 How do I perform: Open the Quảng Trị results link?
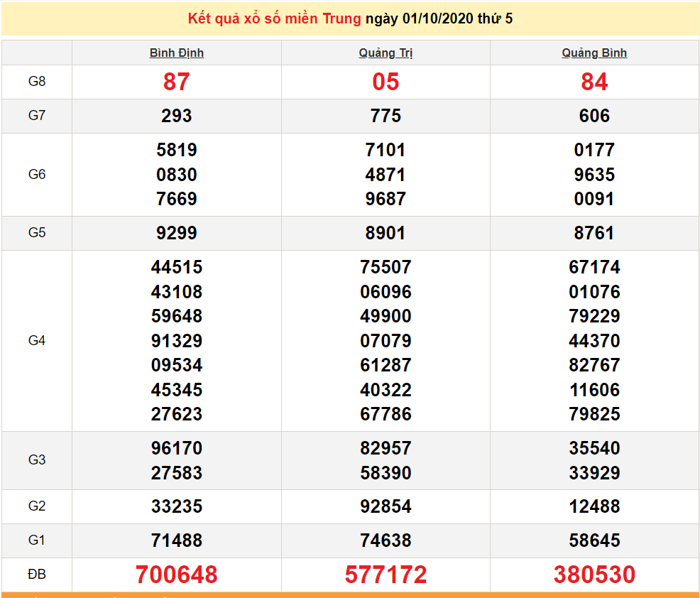pyautogui.click(x=385, y=52)
